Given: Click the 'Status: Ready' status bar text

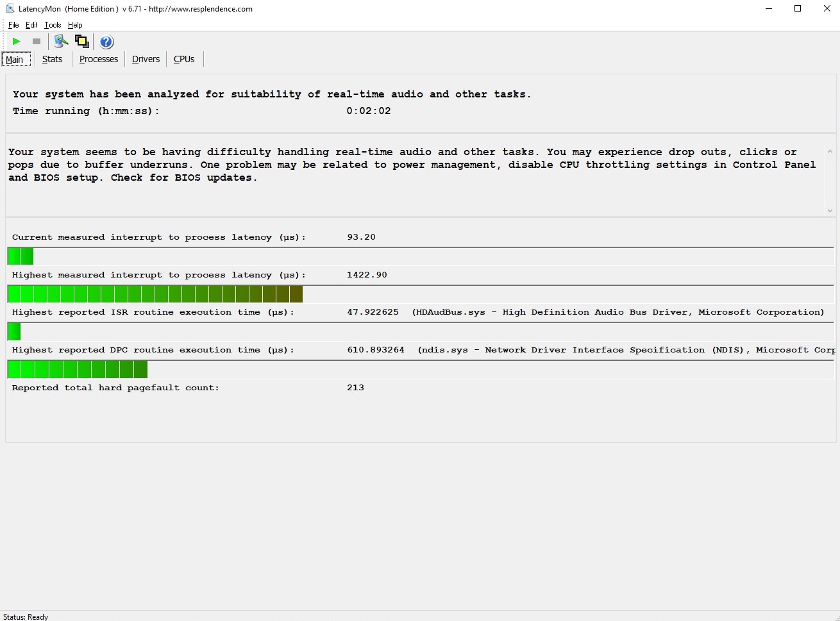Looking at the screenshot, I should (26, 617).
